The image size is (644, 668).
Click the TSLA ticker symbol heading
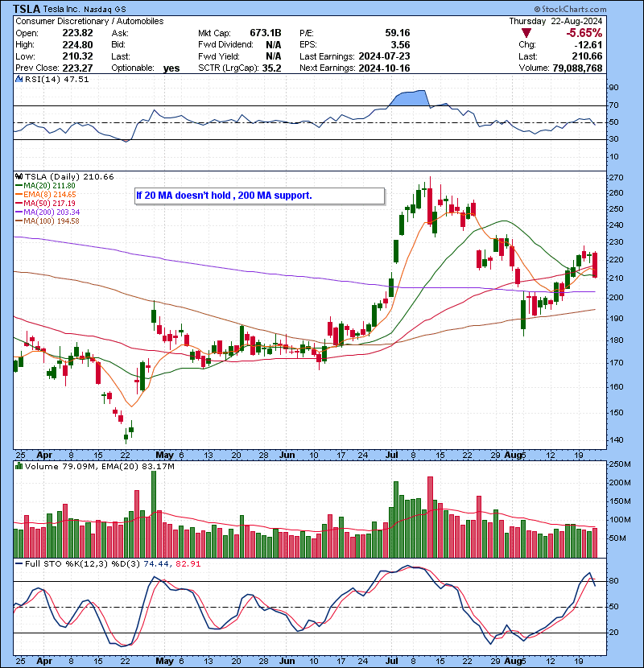pos(27,9)
